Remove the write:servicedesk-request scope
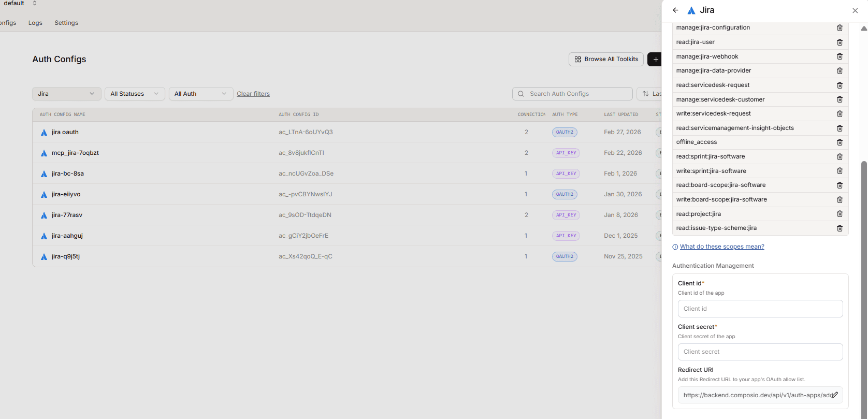 tap(840, 114)
